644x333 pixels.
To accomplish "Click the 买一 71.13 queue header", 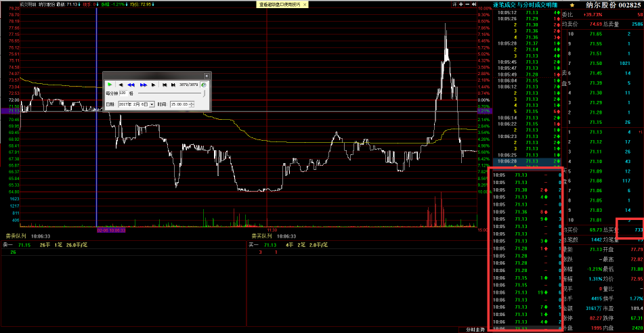I will (288, 245).
